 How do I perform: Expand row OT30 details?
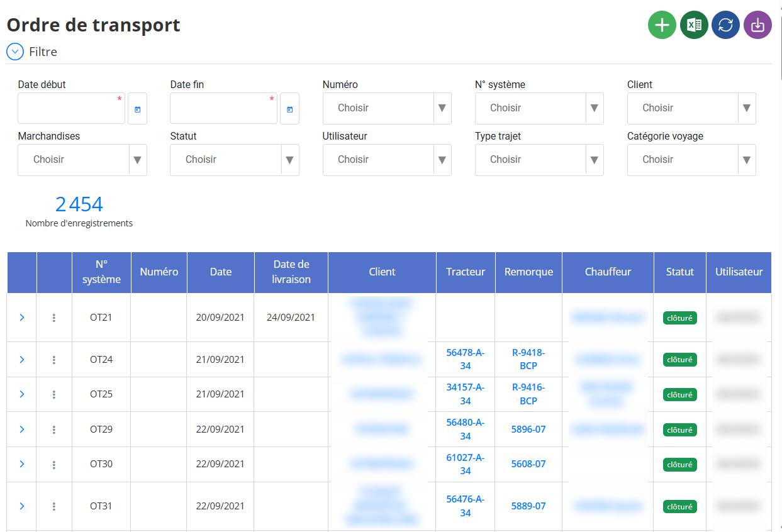pos(22,464)
